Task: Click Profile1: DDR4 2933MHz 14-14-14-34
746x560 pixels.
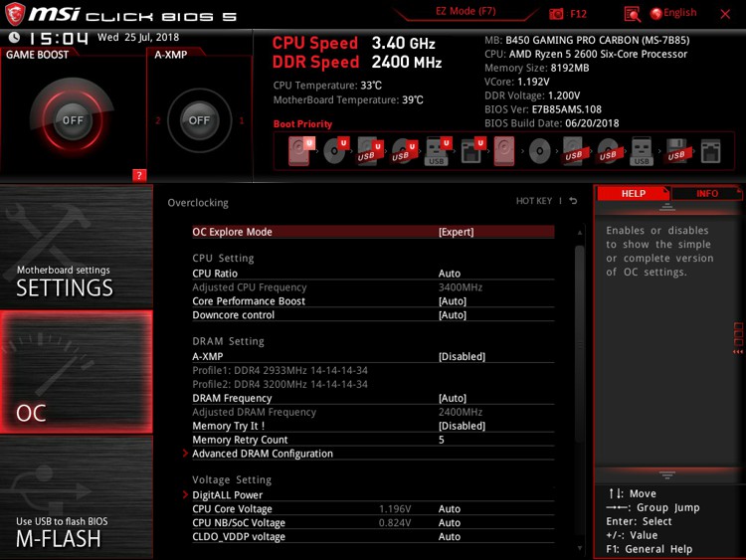Action: 280,370
